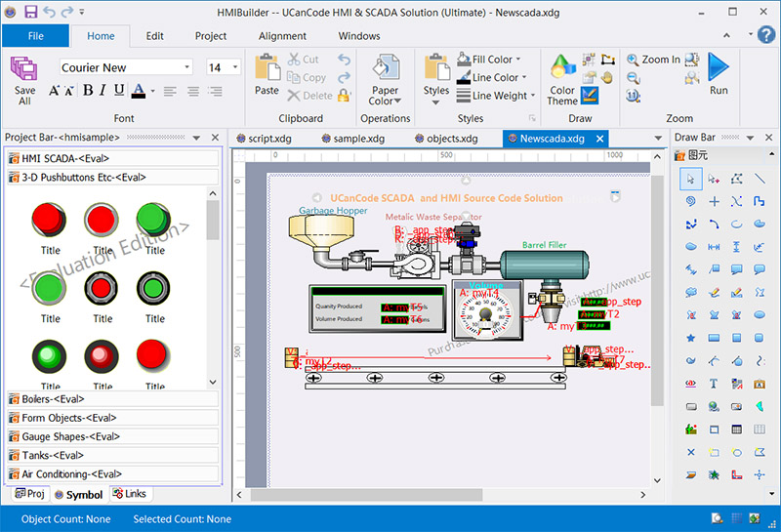Image resolution: width=781 pixels, height=532 pixels.
Task: Click the increase font size icon
Action: [x=54, y=91]
